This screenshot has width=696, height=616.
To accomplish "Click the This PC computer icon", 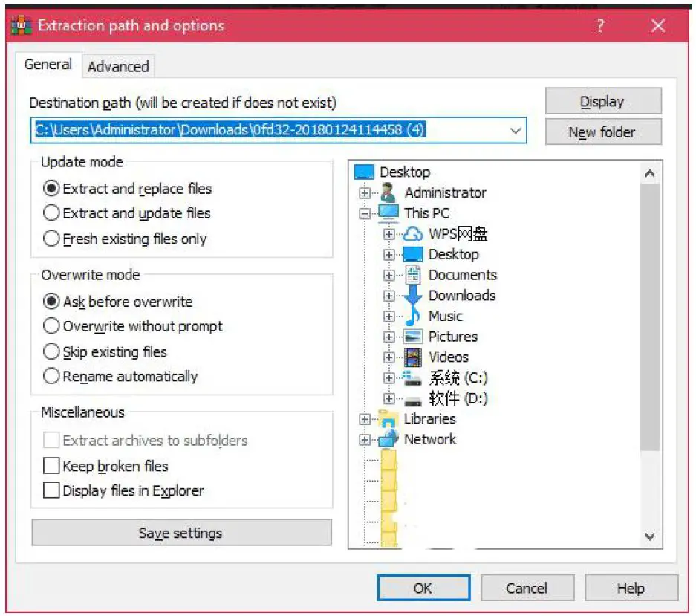I will tap(388, 213).
